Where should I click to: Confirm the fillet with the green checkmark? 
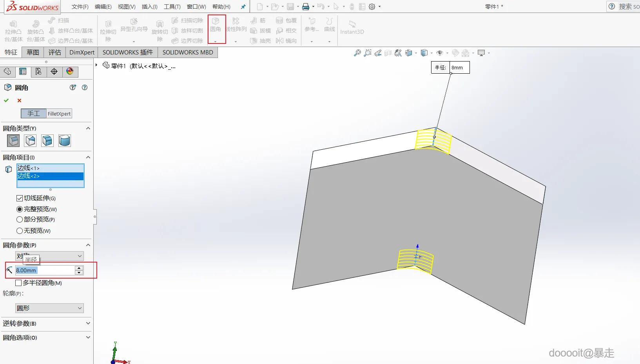[x=6, y=101]
